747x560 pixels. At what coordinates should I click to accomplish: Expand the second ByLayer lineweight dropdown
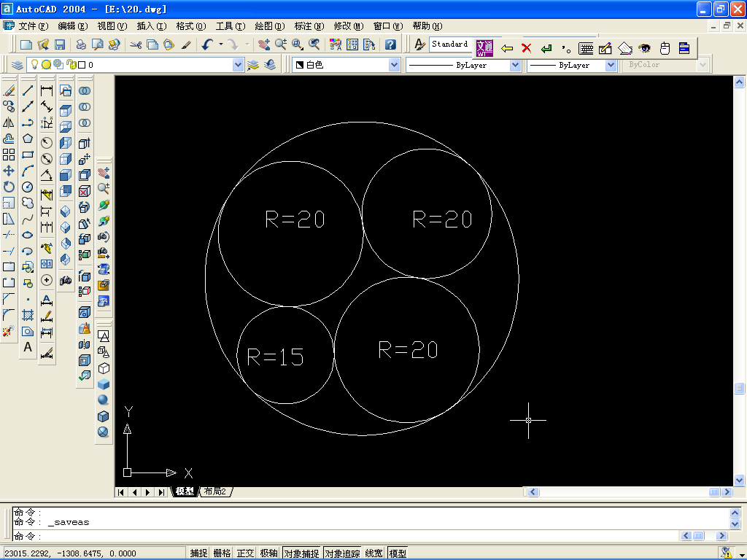(x=611, y=65)
